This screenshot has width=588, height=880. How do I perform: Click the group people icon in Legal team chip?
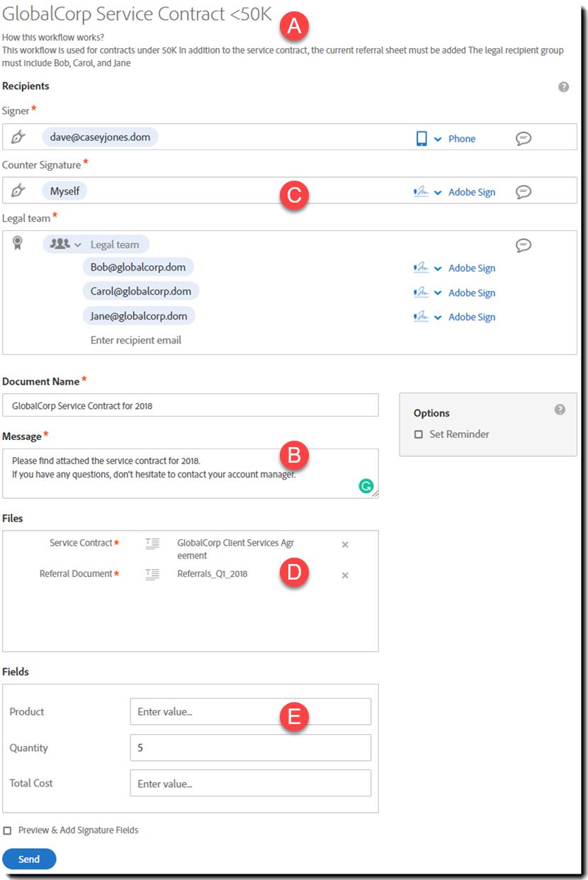click(x=61, y=244)
